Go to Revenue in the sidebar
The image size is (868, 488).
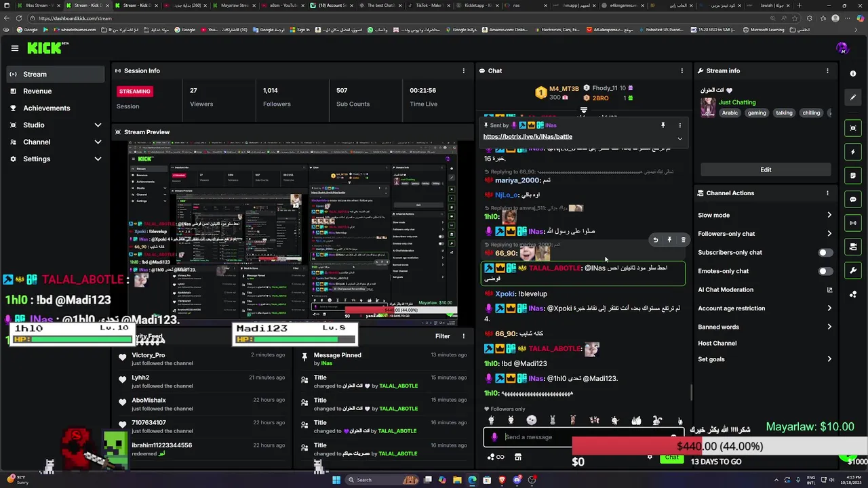56,91
